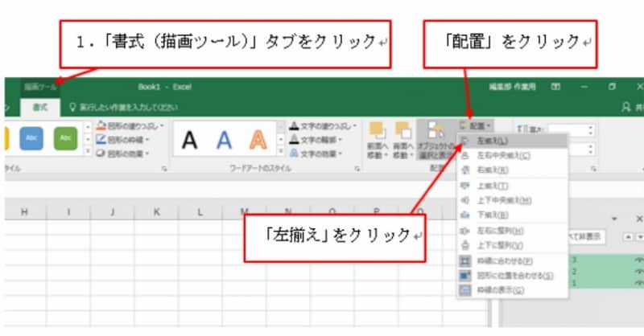Open the 図形の枠線 dropdown arrow
Screen dimensions: 644x336
point(147,140)
